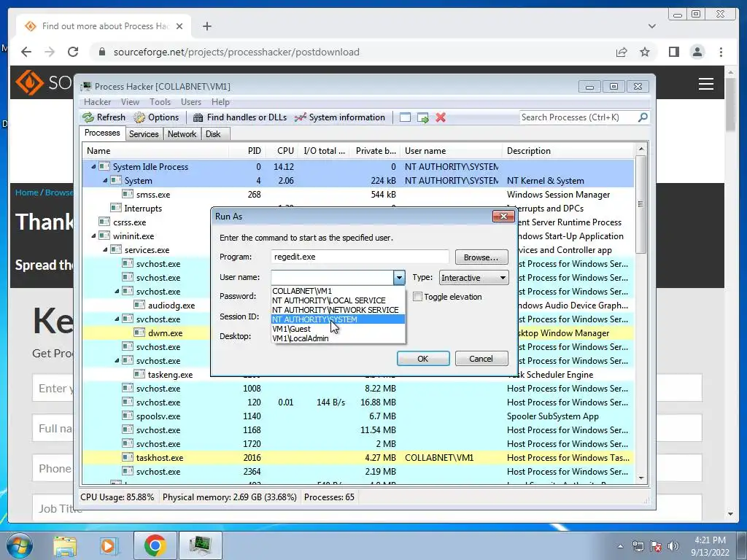The image size is (747, 560).
Task: Select COLLABNET\VM1 from user list
Action: pyautogui.click(x=338, y=291)
